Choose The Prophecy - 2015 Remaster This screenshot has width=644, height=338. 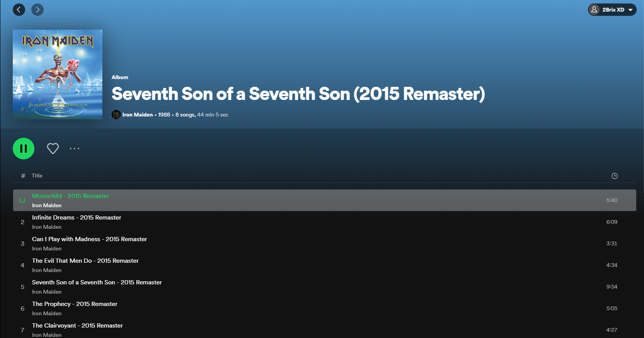(75, 304)
